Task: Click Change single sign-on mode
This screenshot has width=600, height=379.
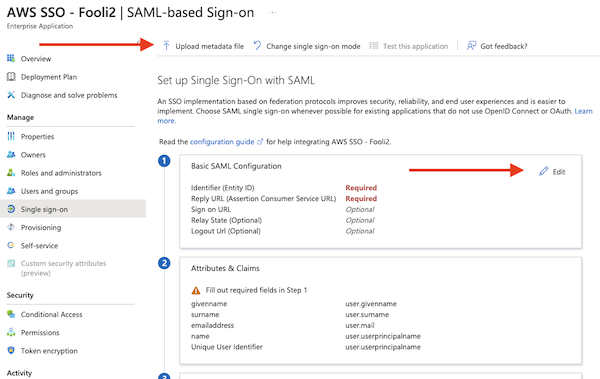Action: 313,46
